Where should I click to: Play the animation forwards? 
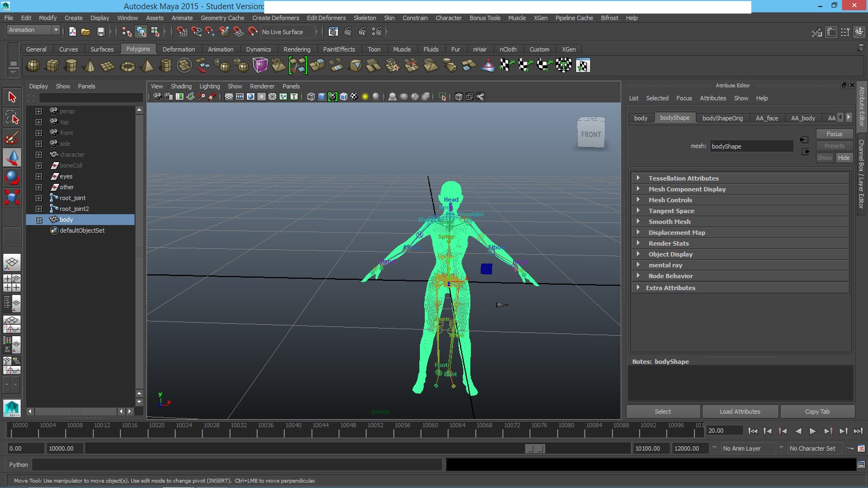813,431
